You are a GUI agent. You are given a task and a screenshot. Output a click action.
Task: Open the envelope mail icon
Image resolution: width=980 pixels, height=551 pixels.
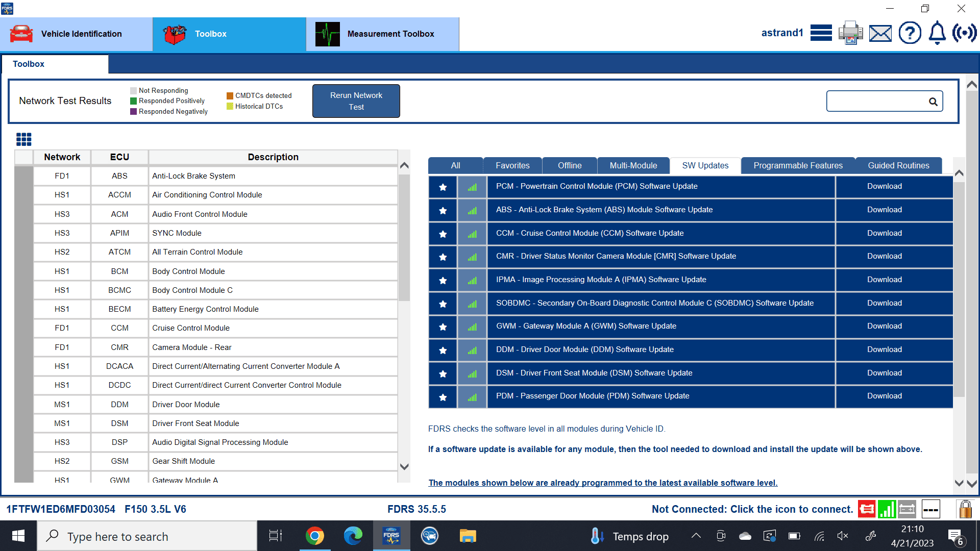pyautogui.click(x=880, y=34)
